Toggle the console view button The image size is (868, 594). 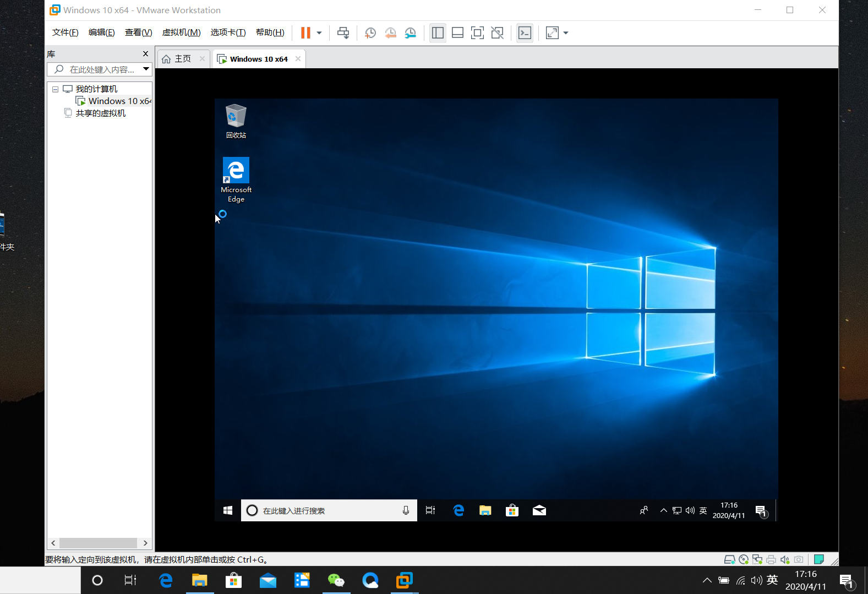coord(525,32)
